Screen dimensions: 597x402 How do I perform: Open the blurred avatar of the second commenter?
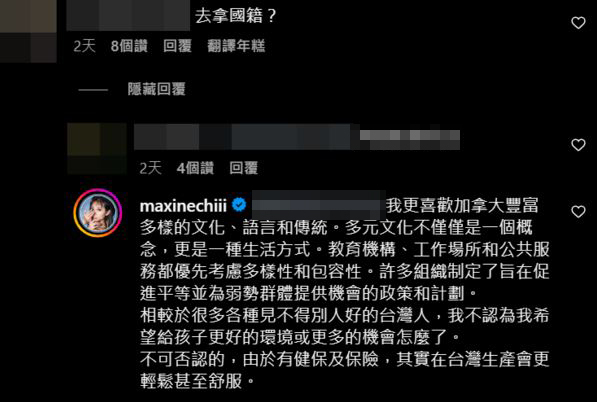97,148
